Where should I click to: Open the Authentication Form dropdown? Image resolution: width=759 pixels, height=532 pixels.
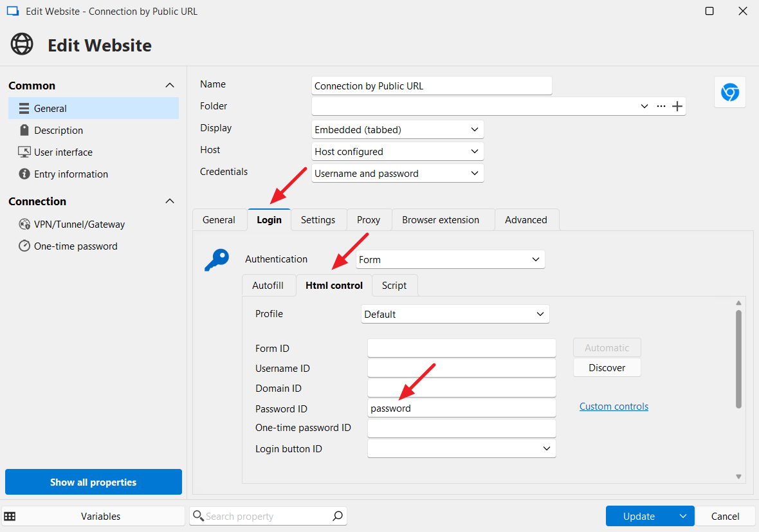click(450, 260)
